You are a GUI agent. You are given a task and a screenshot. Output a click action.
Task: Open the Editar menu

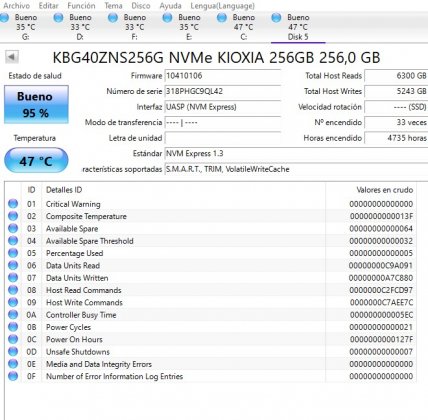[x=48, y=6]
